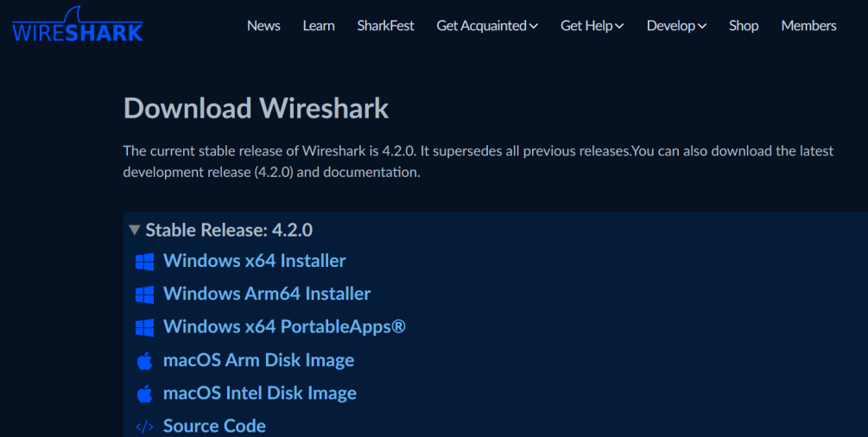
Task: Download macOS Intel Disk Image
Action: coord(260,393)
